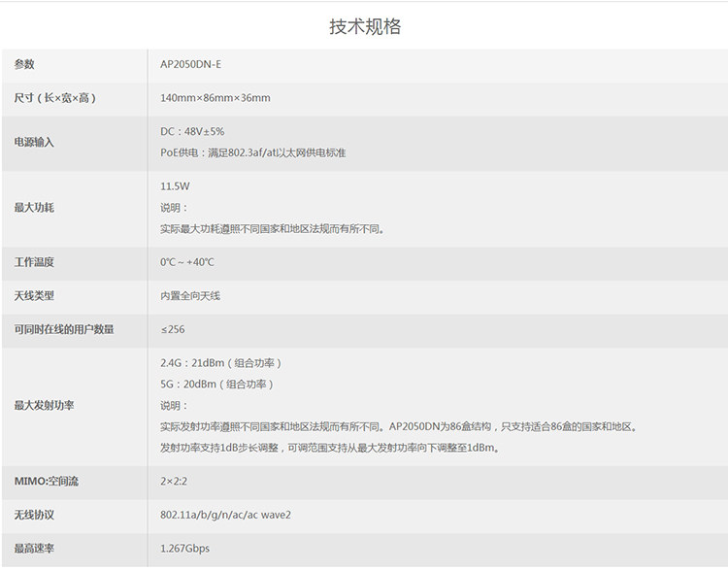Select the 尺寸（长×宽×高）label
The image size is (728, 570).
coord(54,98)
